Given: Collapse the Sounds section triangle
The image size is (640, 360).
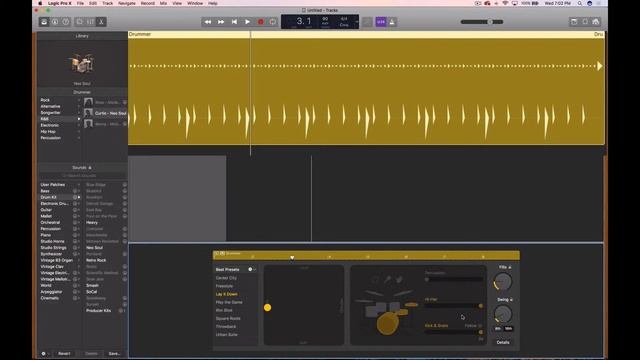Looking at the screenshot, I should (x=90, y=168).
